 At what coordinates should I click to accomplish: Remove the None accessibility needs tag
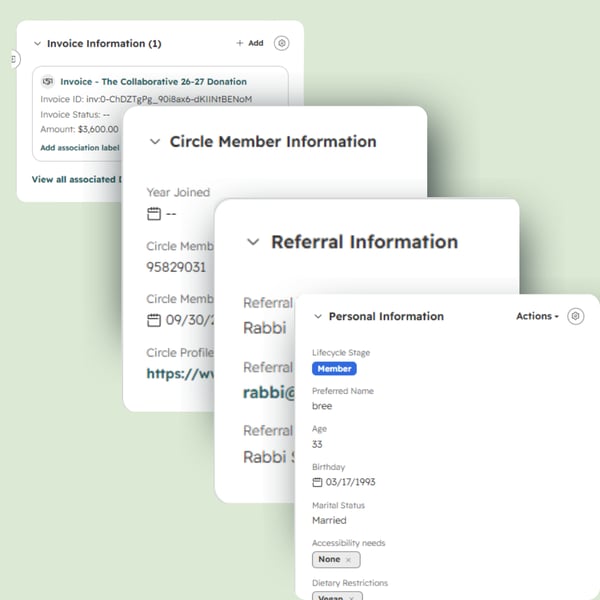point(348,560)
